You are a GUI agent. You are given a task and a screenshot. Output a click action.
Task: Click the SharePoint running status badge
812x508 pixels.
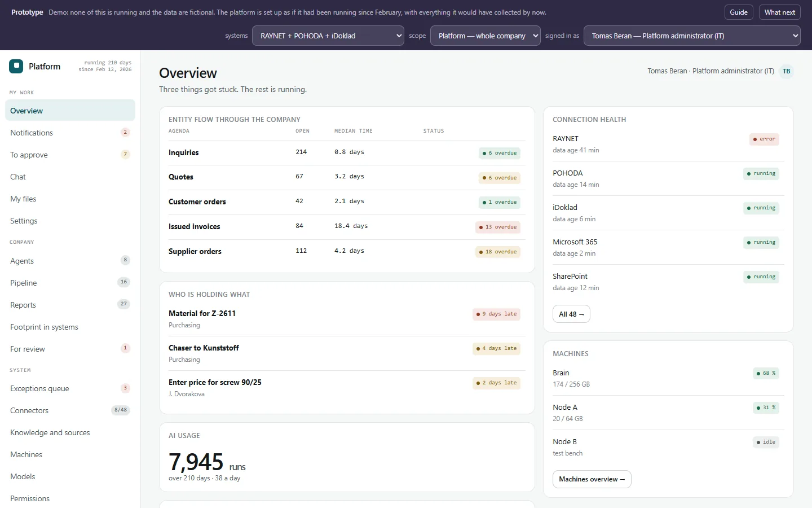point(761,277)
